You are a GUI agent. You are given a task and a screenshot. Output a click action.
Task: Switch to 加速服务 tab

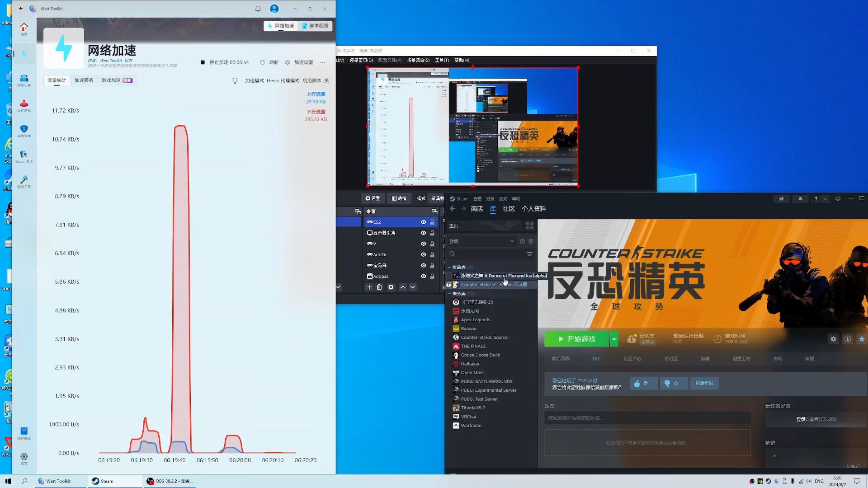(84, 80)
